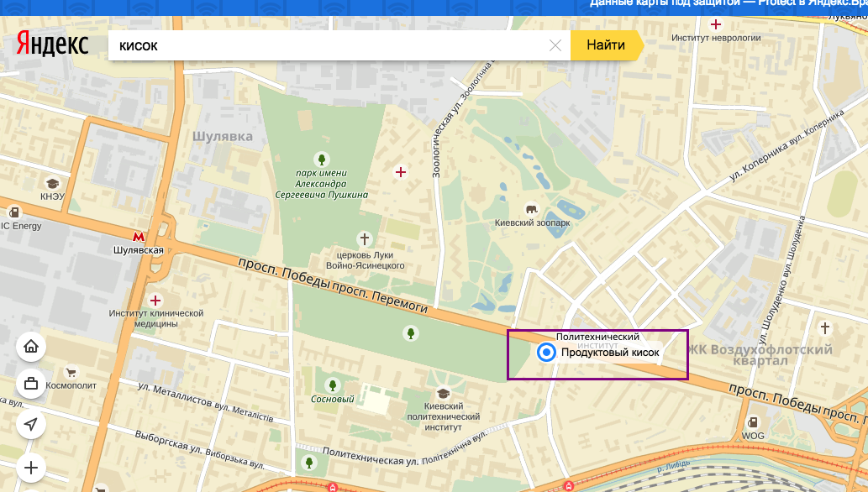Screen dimensions: 868x492
Task: Click the ул. Коперника street label
Action: [x=786, y=145]
